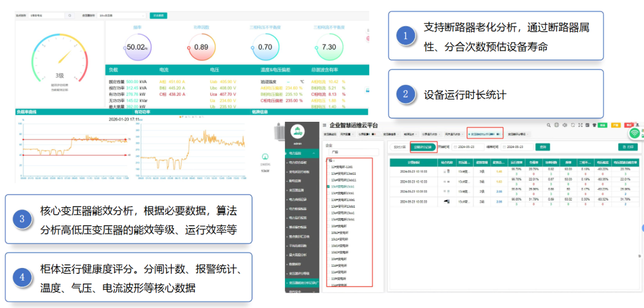The image size is (644, 308).
Task: Click the 有功功率 panel header
Action: (193, 112)
